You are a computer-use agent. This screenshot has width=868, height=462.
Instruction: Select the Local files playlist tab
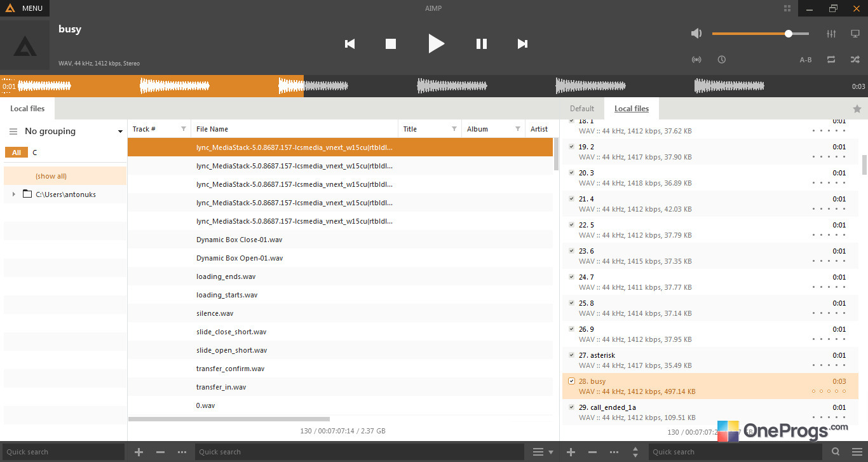click(x=632, y=109)
